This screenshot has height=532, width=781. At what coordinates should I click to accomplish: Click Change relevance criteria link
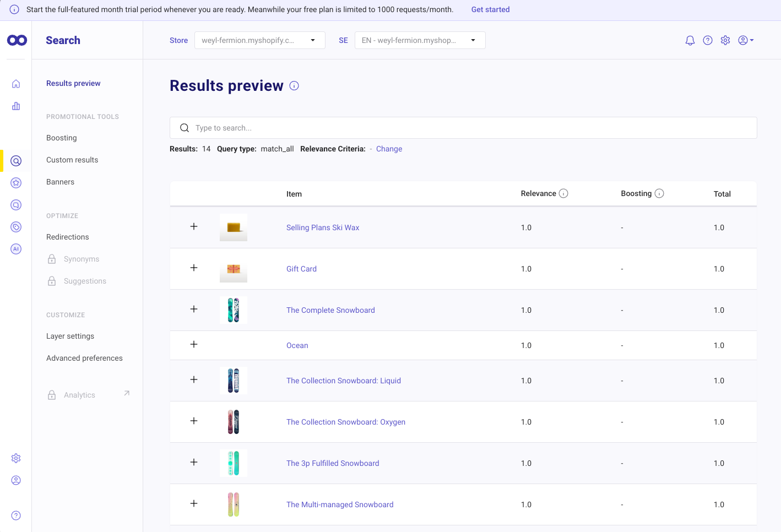[x=389, y=149]
